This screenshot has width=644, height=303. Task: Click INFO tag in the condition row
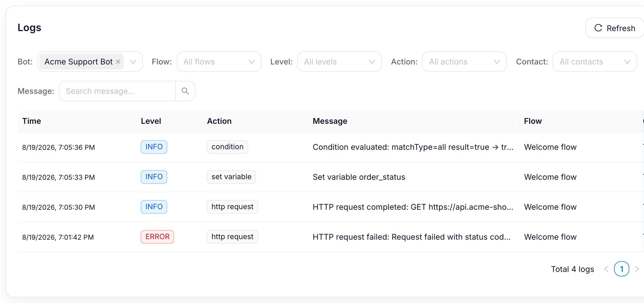click(x=154, y=147)
